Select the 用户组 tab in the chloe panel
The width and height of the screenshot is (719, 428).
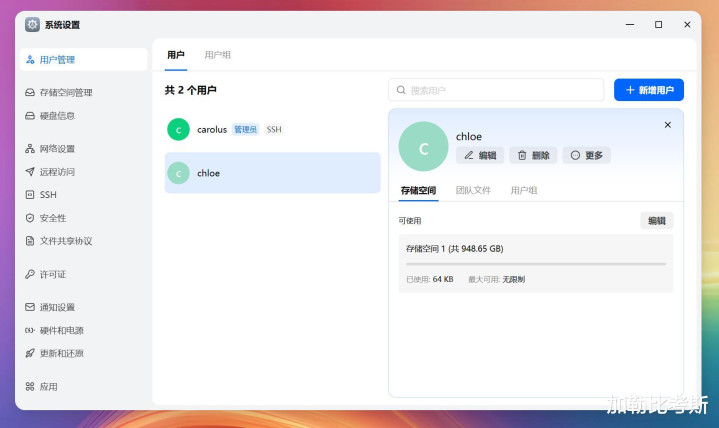(x=524, y=190)
